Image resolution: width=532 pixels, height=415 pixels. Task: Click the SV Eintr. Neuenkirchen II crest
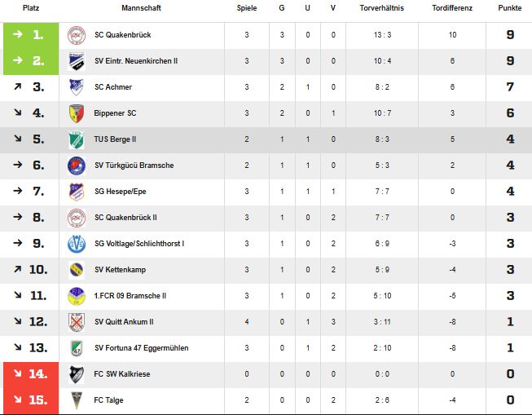[77, 61]
